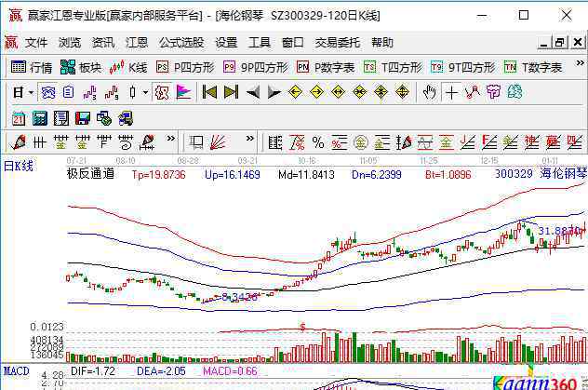Open the 帮助 menu
This screenshot has height=390, width=588.
click(382, 43)
